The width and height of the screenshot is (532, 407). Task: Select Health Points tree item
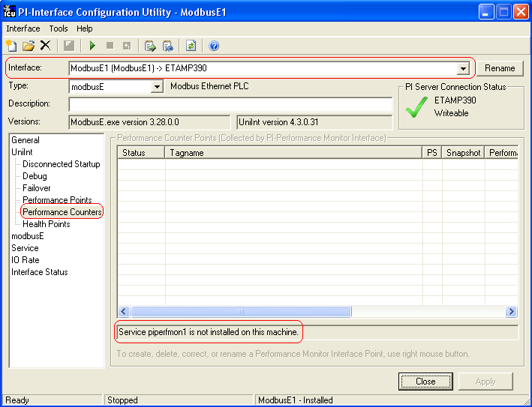pyautogui.click(x=46, y=224)
